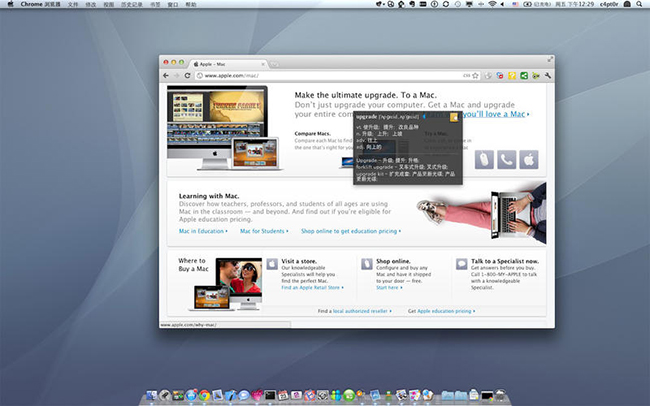Click the Talk to a Specialist chat icon
The image size is (650, 406).
(x=461, y=264)
